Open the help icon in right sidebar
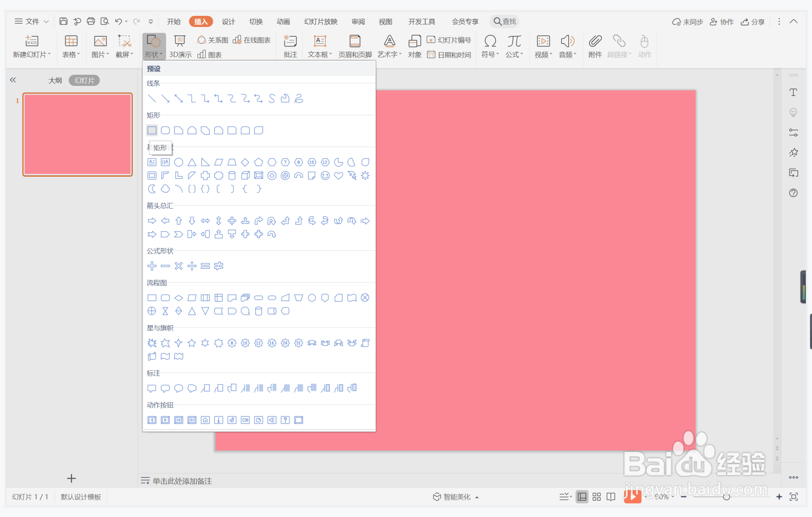 (x=793, y=193)
